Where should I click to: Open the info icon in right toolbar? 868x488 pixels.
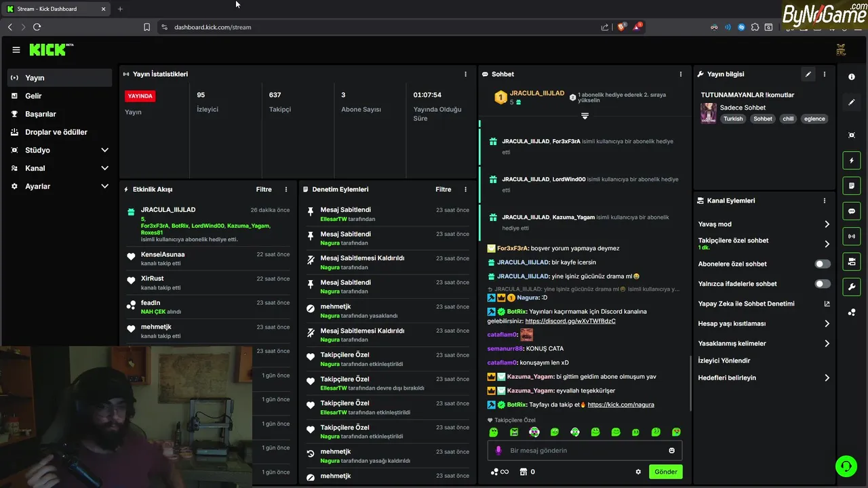pyautogui.click(x=852, y=77)
